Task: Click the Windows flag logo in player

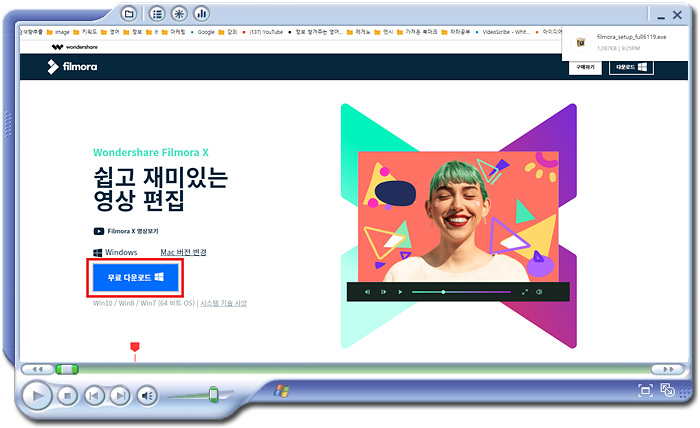Action: pos(281,391)
